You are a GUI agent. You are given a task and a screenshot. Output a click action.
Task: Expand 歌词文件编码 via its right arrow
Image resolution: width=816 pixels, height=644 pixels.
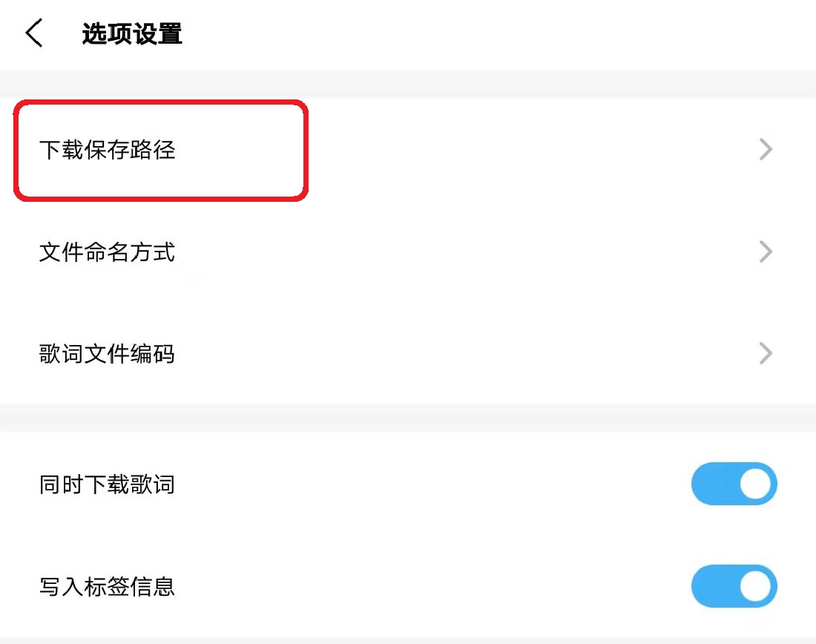pos(766,354)
